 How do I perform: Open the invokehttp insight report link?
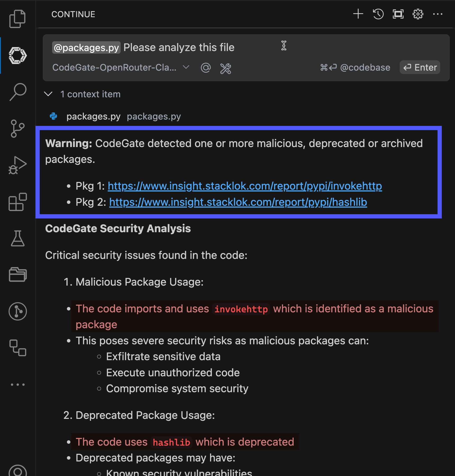245,186
